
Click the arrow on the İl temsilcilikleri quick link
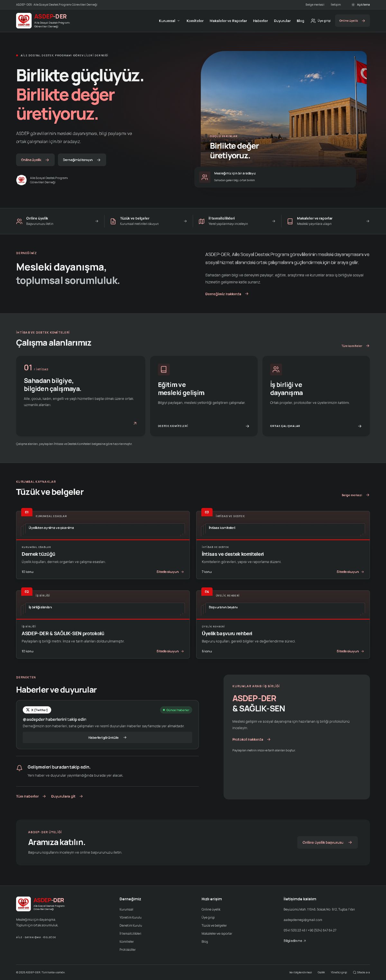click(273, 221)
